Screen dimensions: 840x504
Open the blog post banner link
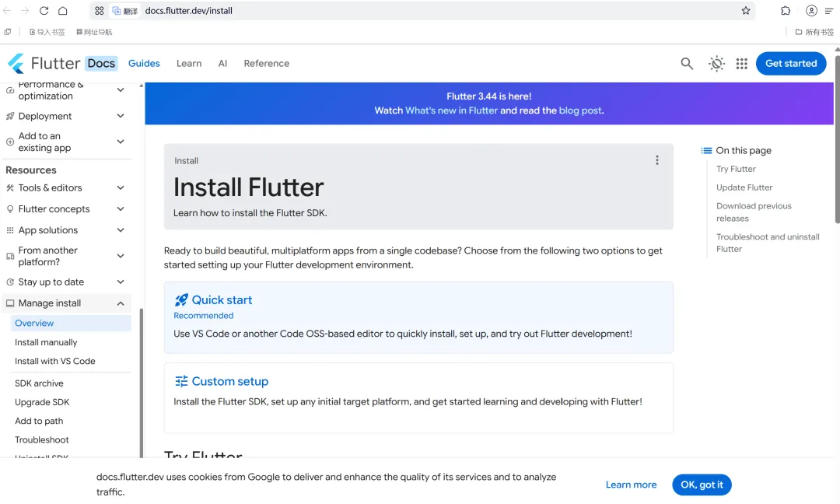point(580,110)
